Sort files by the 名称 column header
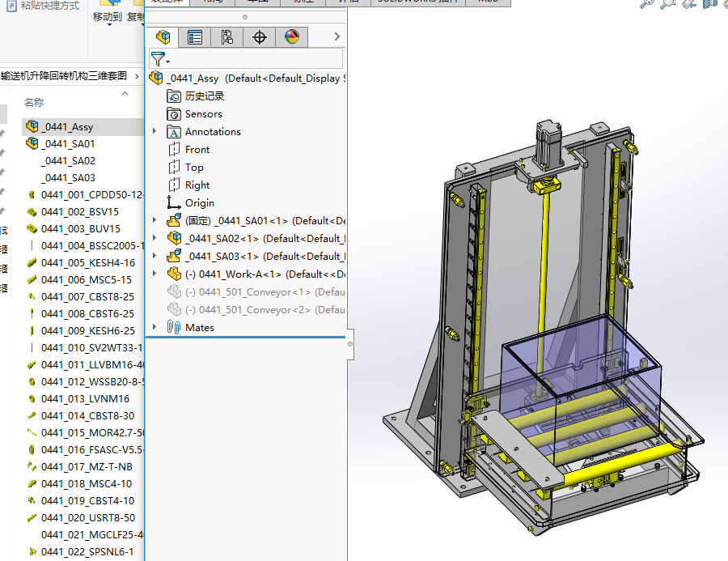 [34, 102]
